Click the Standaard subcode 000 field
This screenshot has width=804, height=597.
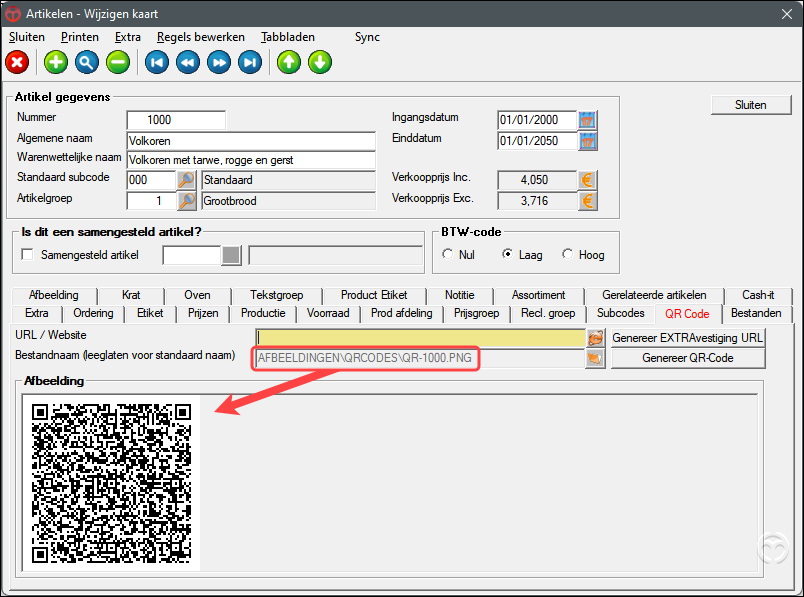[151, 180]
